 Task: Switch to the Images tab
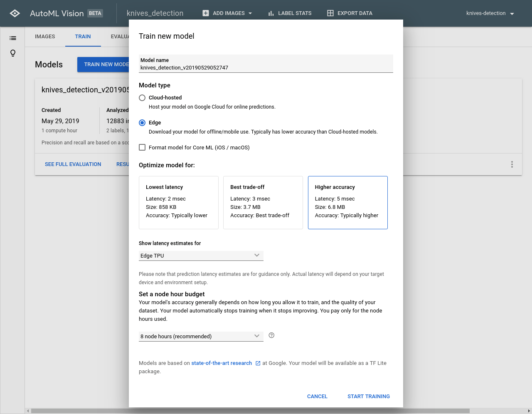pyautogui.click(x=45, y=37)
